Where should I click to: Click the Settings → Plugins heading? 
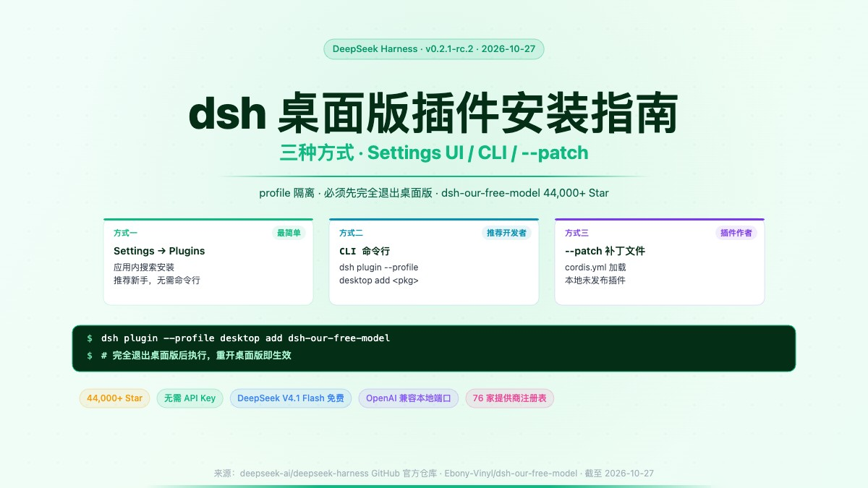pos(159,251)
